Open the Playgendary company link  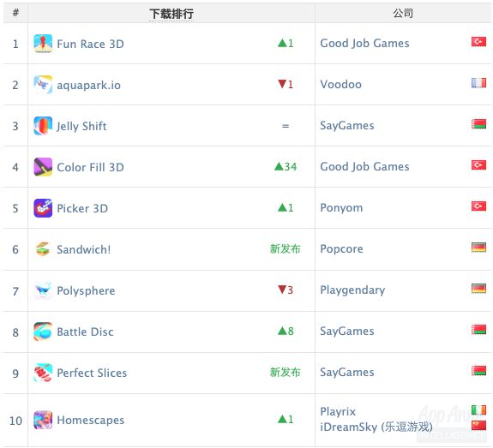[x=352, y=290]
